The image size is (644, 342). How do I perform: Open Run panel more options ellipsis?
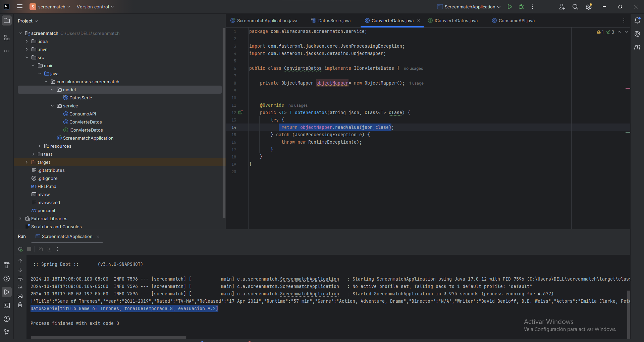[58, 249]
